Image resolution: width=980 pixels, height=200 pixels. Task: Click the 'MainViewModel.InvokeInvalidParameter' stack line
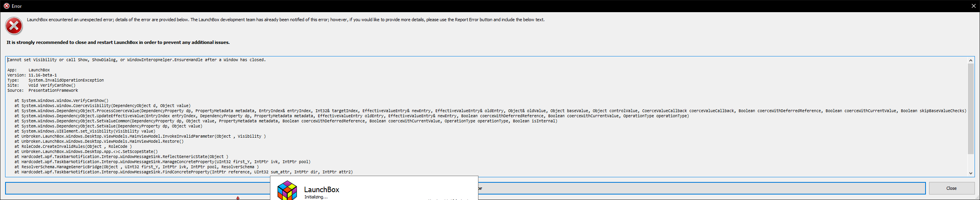pyautogui.click(x=140, y=136)
